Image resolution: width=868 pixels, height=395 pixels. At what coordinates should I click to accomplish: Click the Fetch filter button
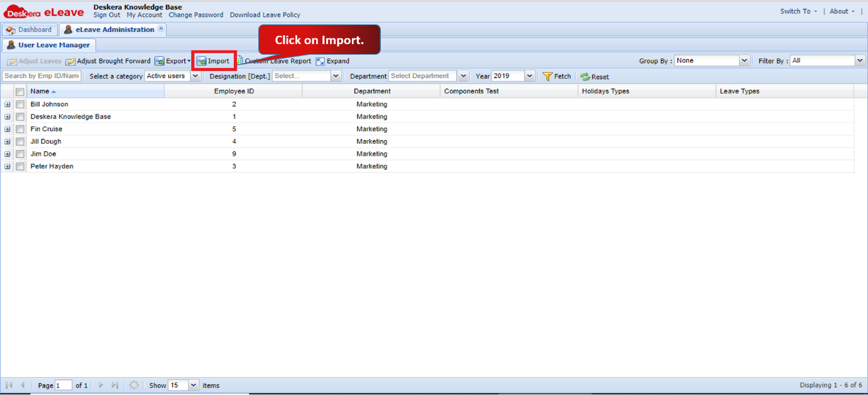[557, 76]
